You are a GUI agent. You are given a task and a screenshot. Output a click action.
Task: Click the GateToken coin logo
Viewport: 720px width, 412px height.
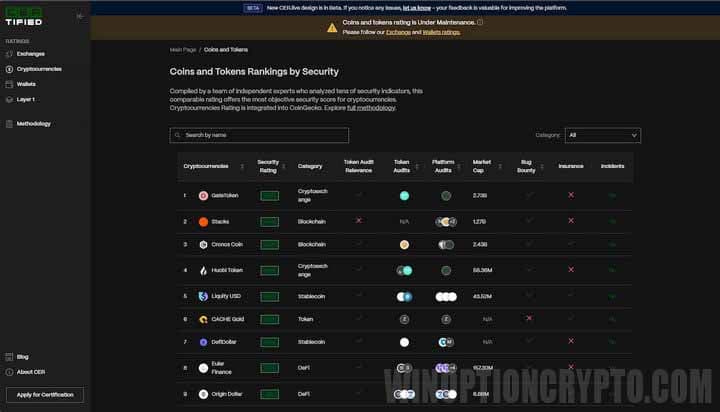[203, 196]
